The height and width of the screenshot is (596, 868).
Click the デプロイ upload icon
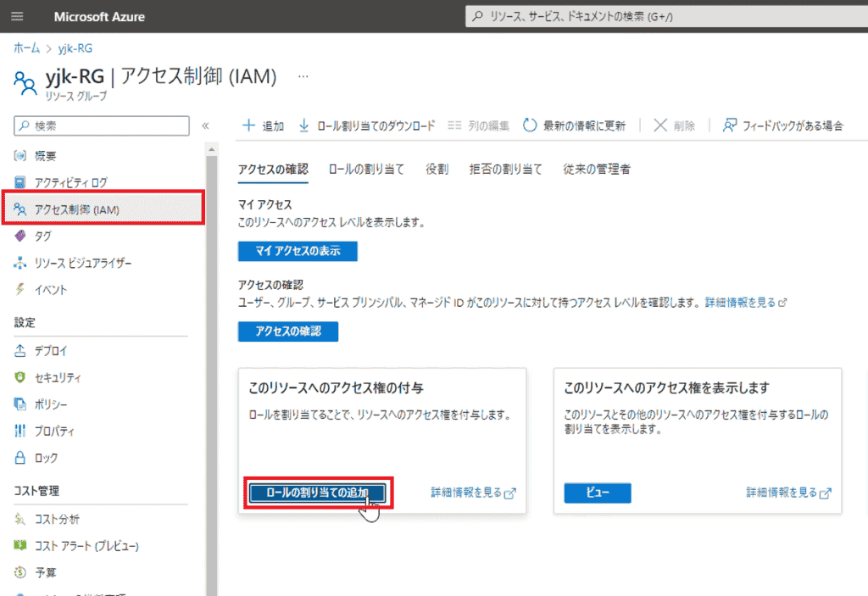(20, 351)
